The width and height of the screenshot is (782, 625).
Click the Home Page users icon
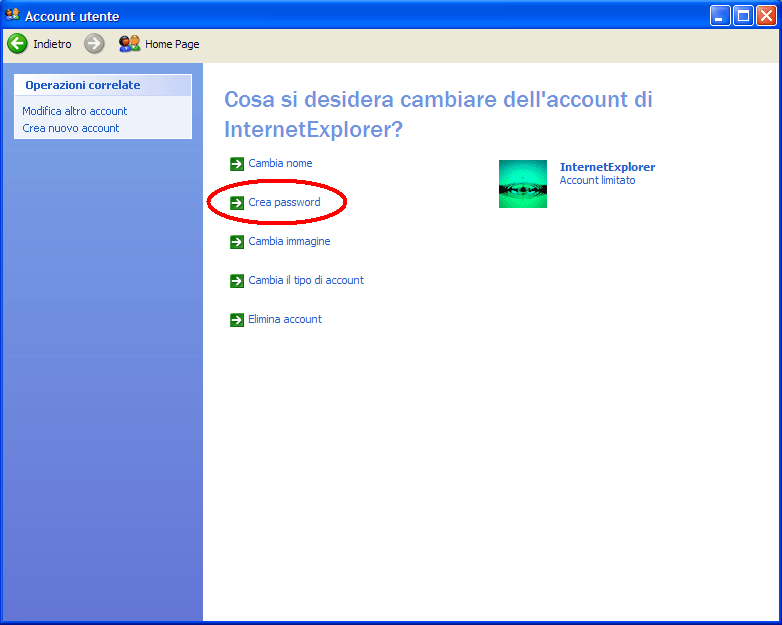[129, 44]
